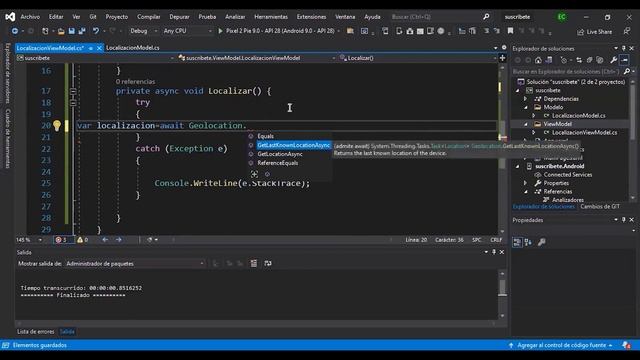The image size is (640, 360).
Task: Open the Any CPU platform dropdown
Action: coord(187,31)
